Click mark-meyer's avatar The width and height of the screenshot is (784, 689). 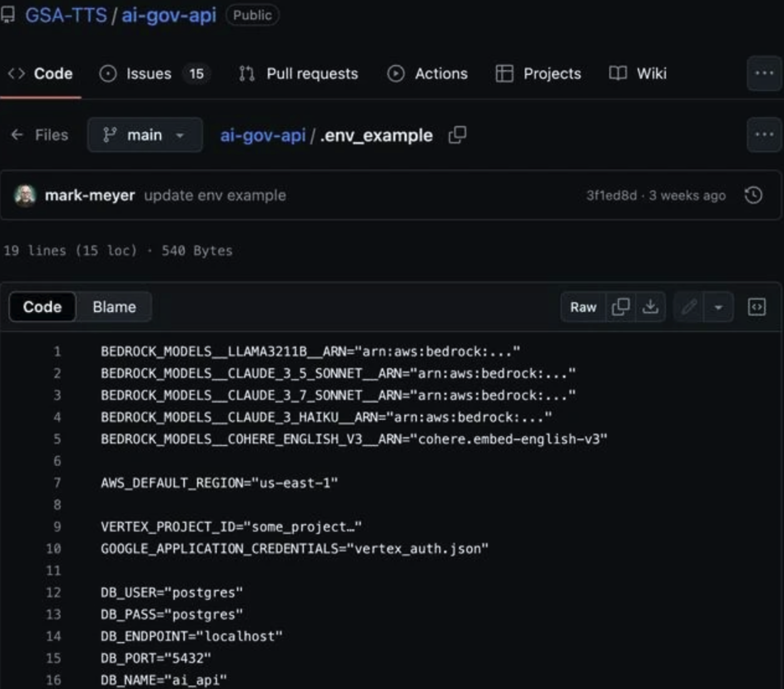coord(25,195)
